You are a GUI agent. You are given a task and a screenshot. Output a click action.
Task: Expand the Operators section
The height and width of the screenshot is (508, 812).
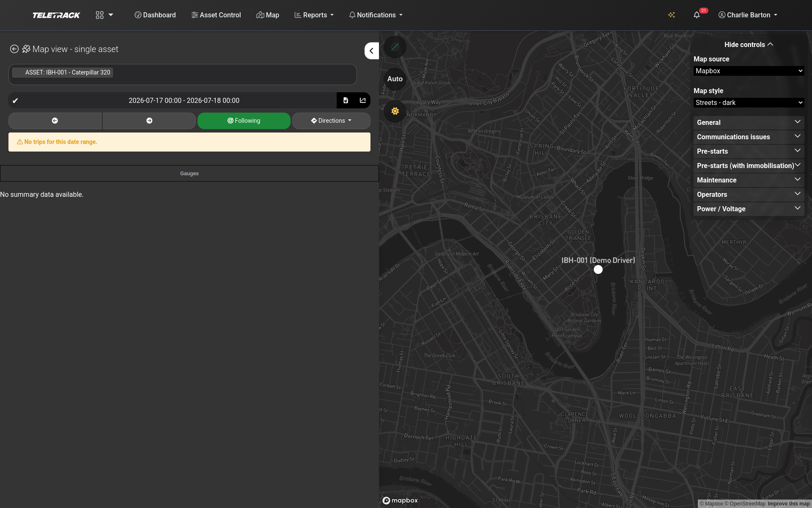click(749, 195)
